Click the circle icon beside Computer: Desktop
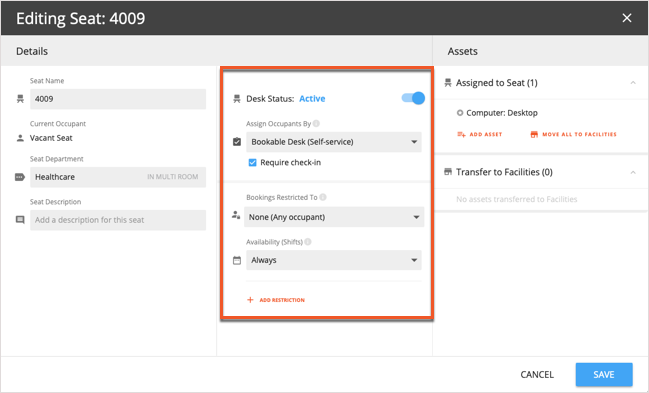Screen dimensions: 649x393 pyautogui.click(x=459, y=113)
